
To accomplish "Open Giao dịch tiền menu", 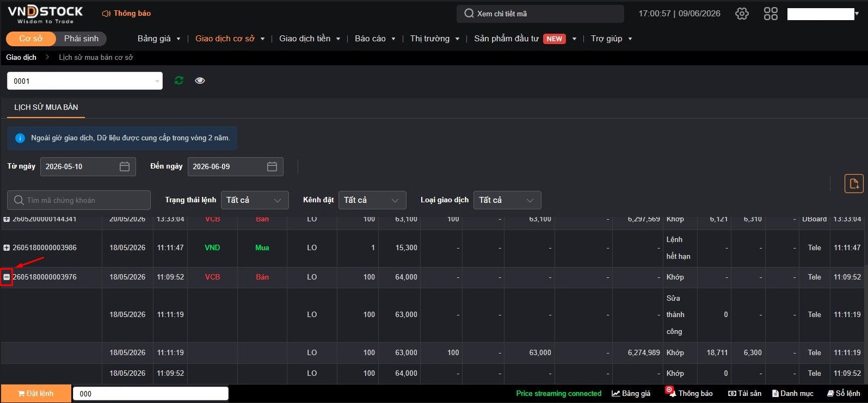I will [310, 39].
